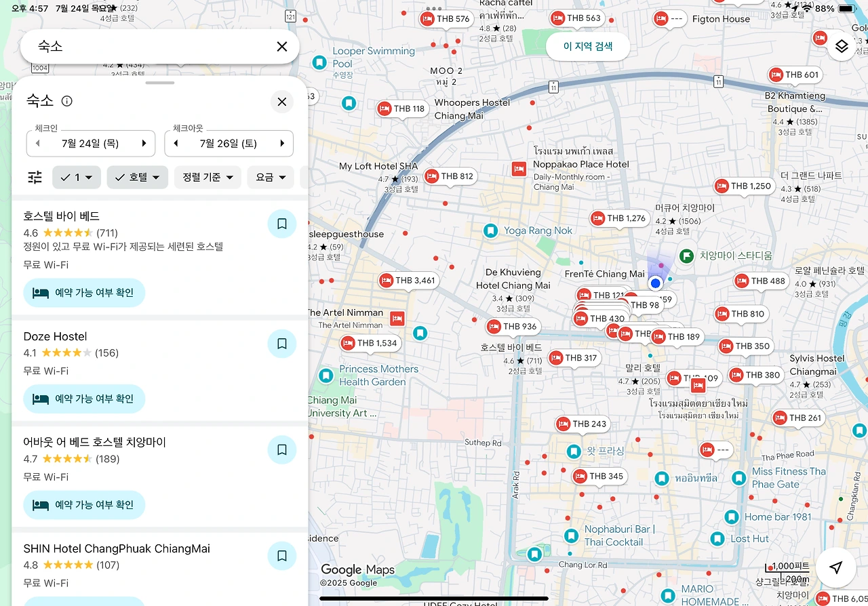The width and height of the screenshot is (868, 606).
Task: Bookmark Doze Hostel
Action: [x=282, y=344]
